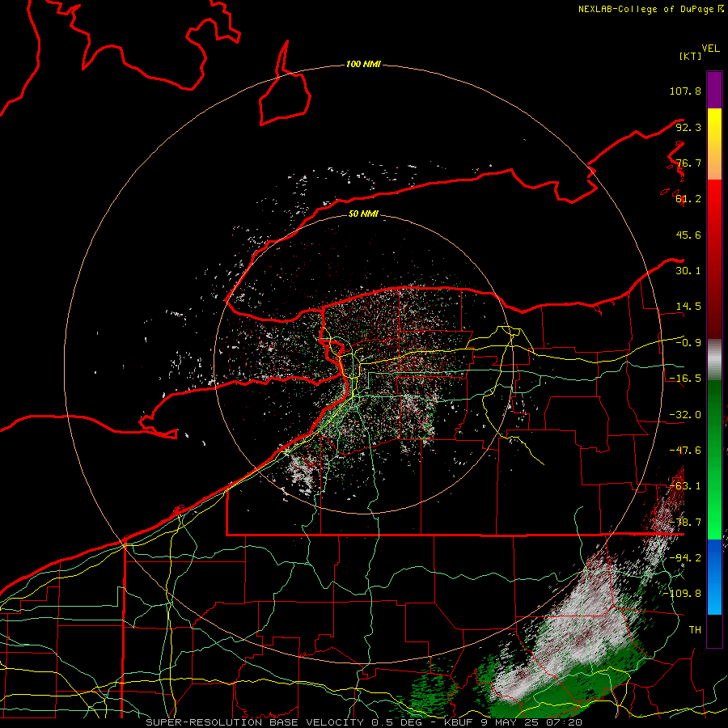728x728 pixels.
Task: Select the 45.6 scale value
Action: pos(688,235)
